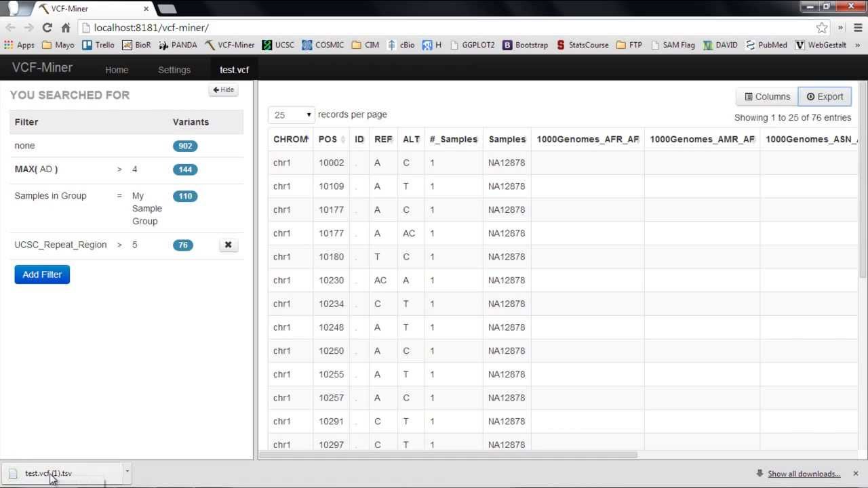Sort table by CHROM column
This screenshot has width=868, height=488.
point(290,139)
